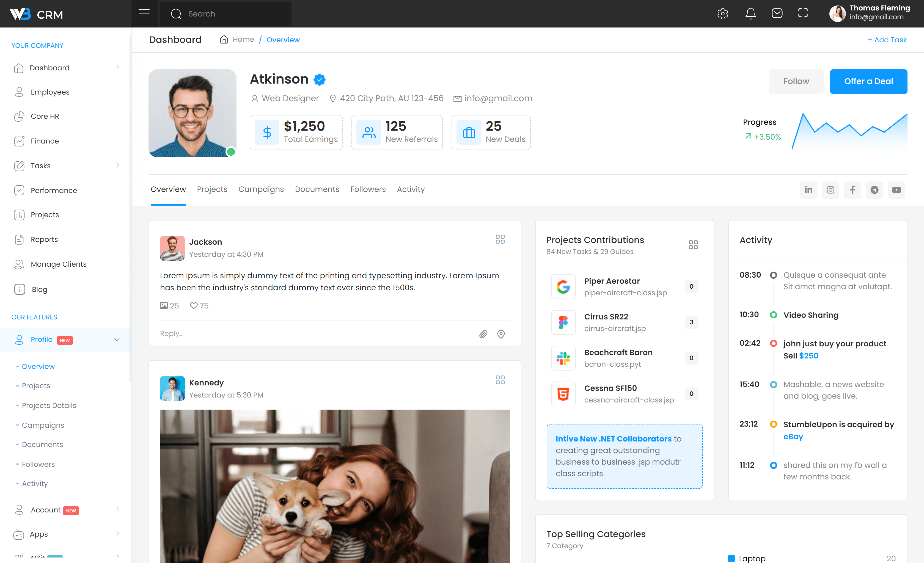Image resolution: width=924 pixels, height=563 pixels.
Task: Toggle fullscreen mode icon
Action: coord(803,13)
